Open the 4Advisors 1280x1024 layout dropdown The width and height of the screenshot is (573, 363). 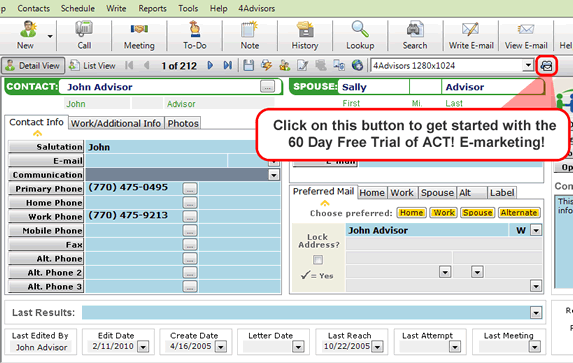[527, 66]
